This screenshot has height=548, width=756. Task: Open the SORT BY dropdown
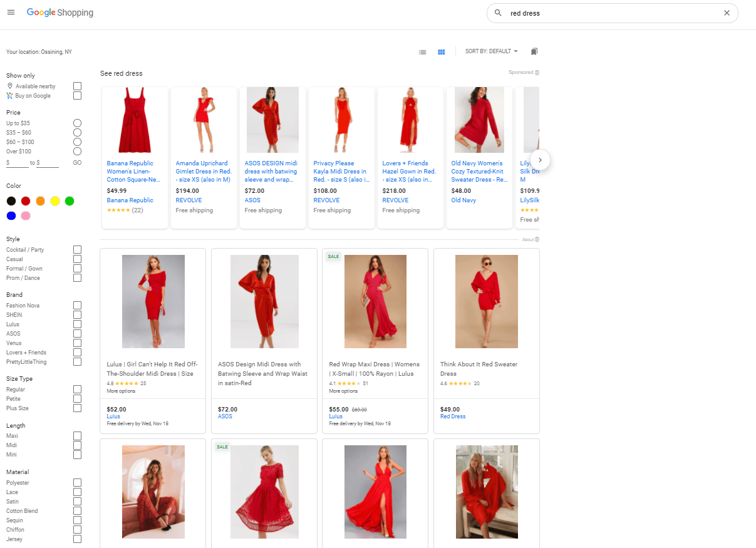492,51
